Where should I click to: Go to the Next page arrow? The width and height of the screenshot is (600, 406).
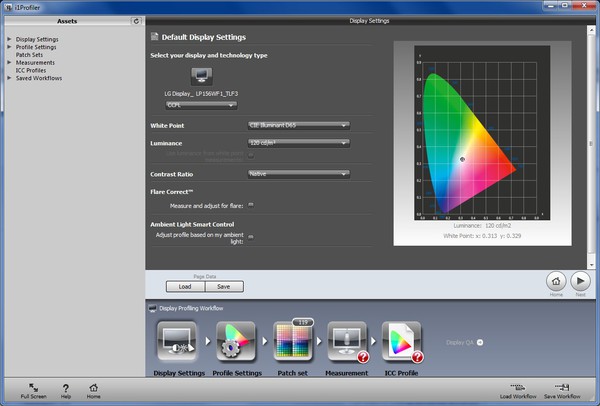[580, 282]
